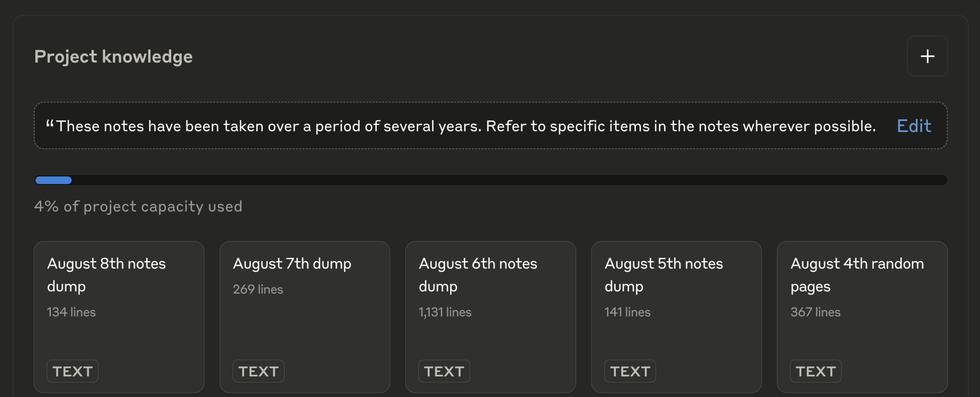Click TEXT badge on August 7th card
This screenshot has height=397, width=980.
click(258, 371)
